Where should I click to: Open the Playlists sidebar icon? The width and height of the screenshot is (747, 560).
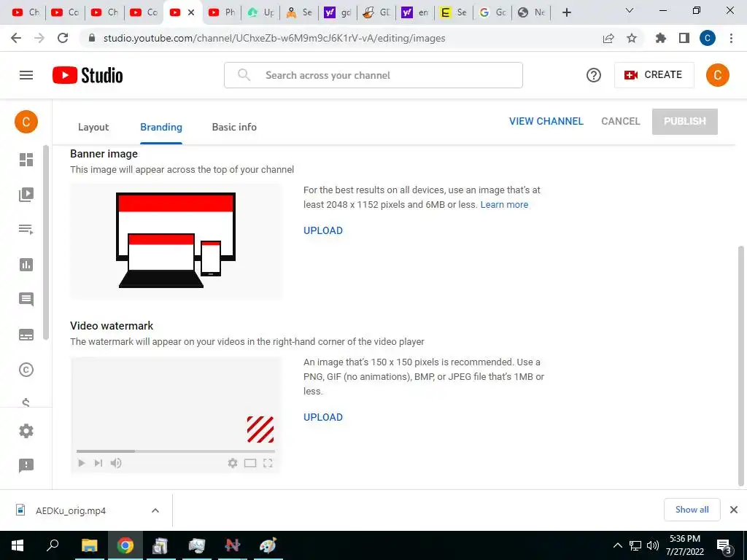(26, 230)
